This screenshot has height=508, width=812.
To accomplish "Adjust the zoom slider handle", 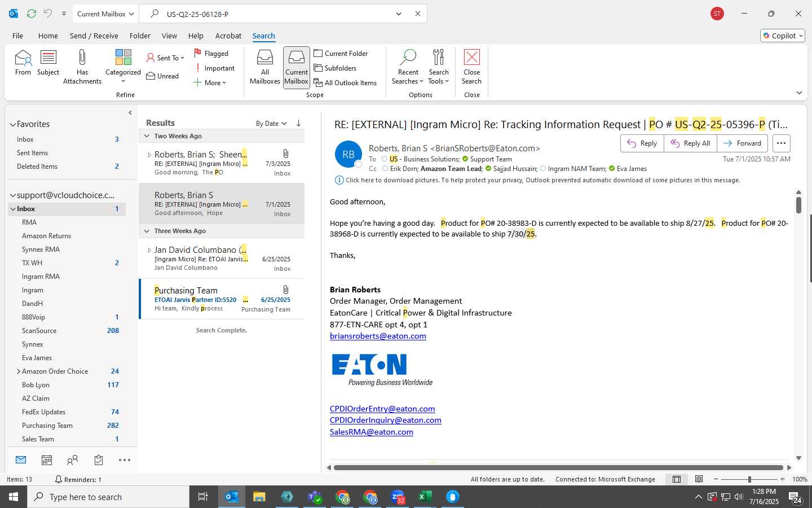I will coord(749,479).
